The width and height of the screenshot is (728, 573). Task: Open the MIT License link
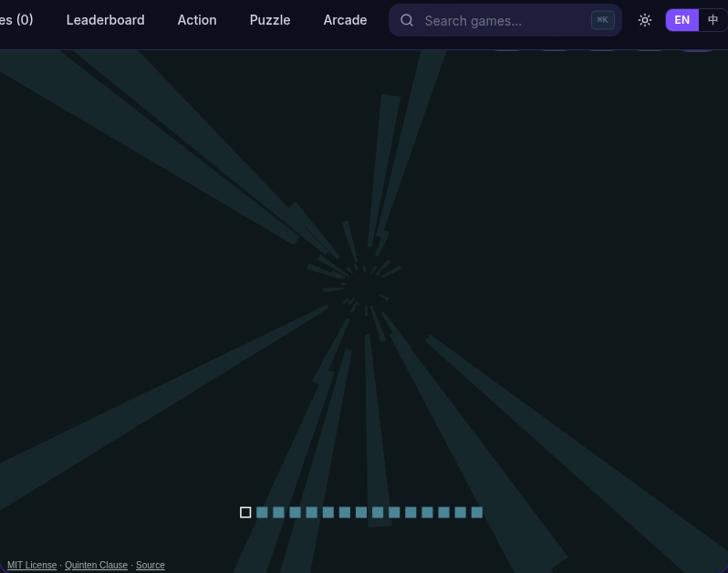pyautogui.click(x=32, y=565)
